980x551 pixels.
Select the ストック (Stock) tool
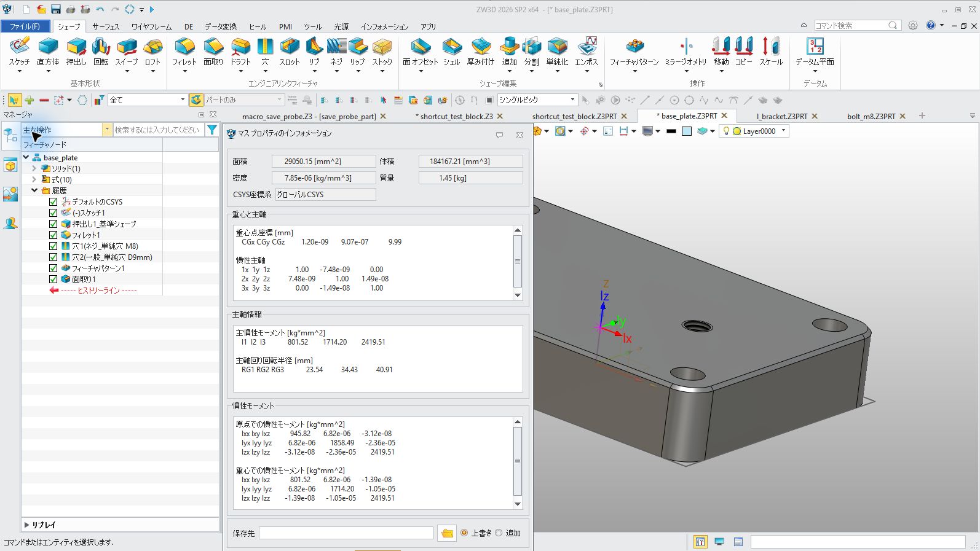coord(382,52)
